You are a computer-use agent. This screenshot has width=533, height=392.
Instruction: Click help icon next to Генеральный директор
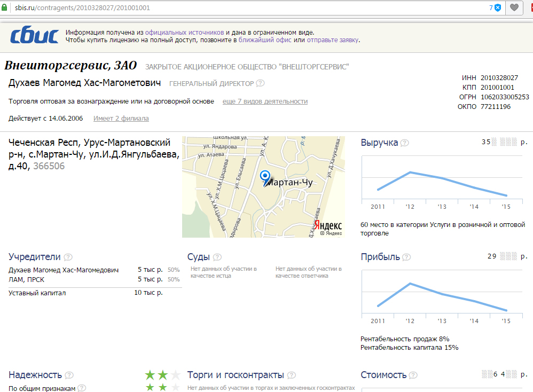(260, 83)
